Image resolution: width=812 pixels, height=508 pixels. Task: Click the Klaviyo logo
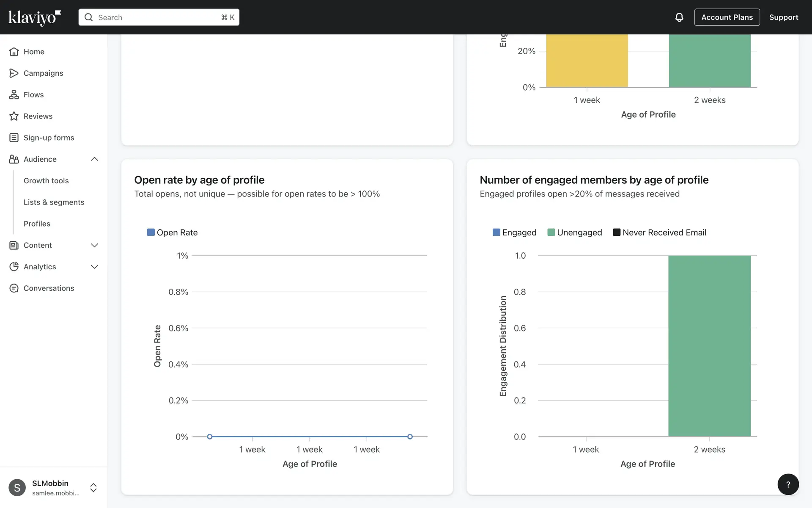pos(35,17)
